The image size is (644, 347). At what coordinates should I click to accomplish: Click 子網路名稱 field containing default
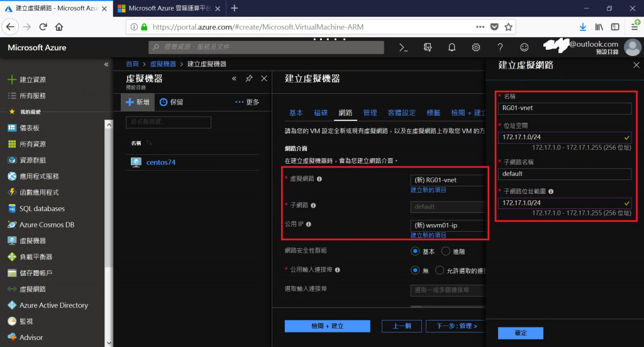coord(565,174)
